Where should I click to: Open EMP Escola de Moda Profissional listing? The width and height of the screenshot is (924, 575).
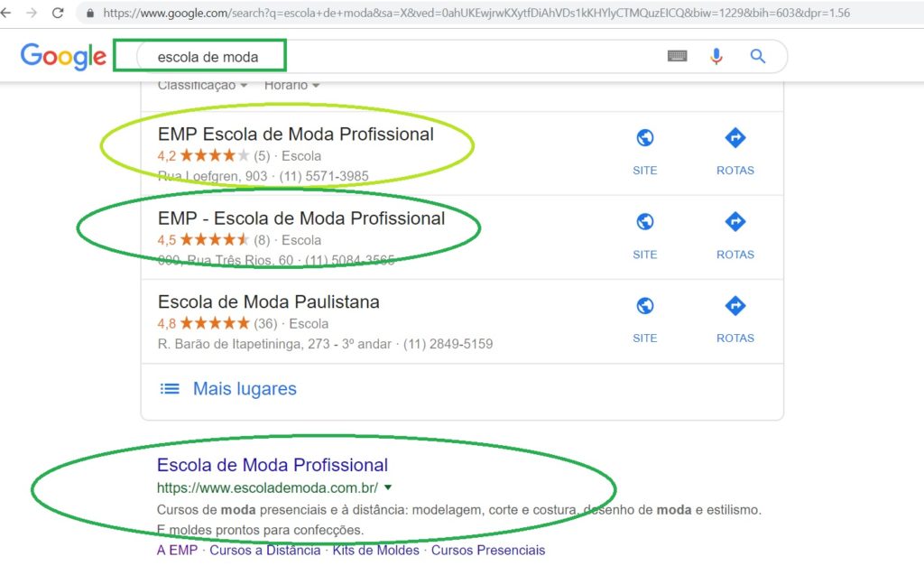click(295, 134)
